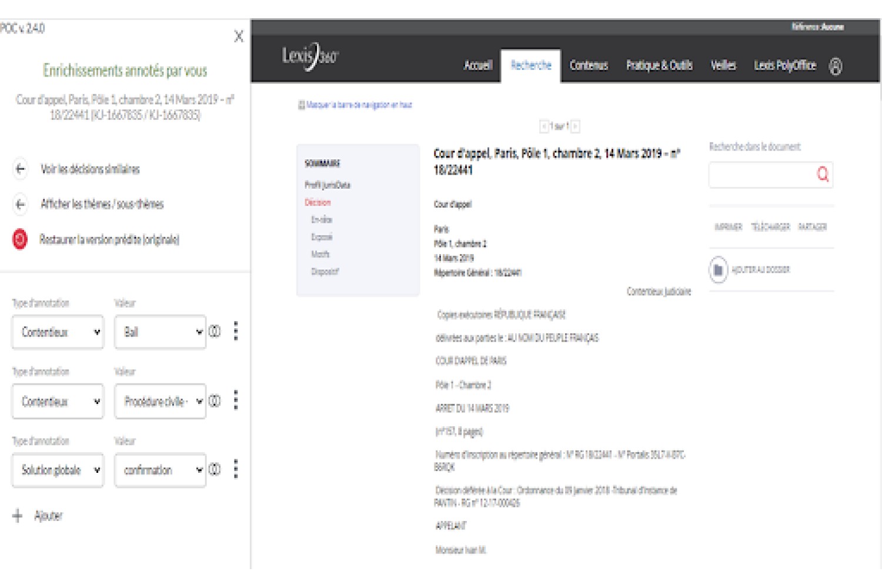The height and width of the screenshot is (588, 882).
Task: Jump to En-tête section in sommaire
Action: [322, 220]
